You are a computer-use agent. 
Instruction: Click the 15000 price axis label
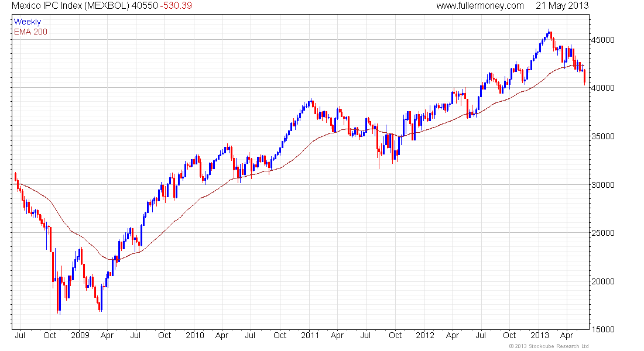[x=603, y=329]
